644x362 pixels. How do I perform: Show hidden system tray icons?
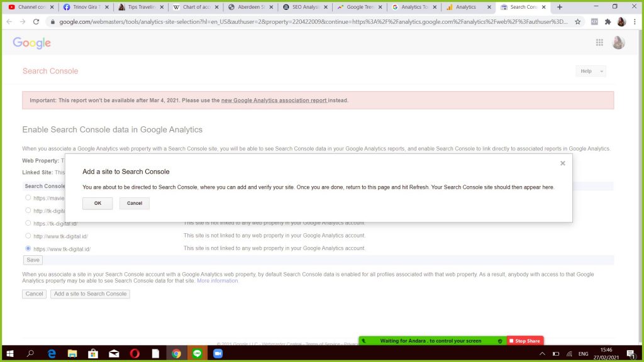542,354
